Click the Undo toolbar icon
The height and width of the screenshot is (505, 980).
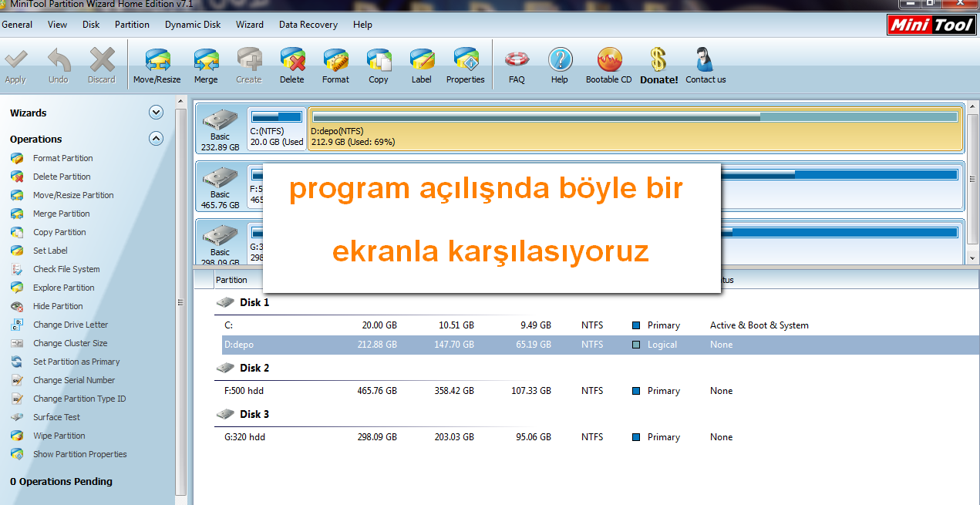(59, 59)
